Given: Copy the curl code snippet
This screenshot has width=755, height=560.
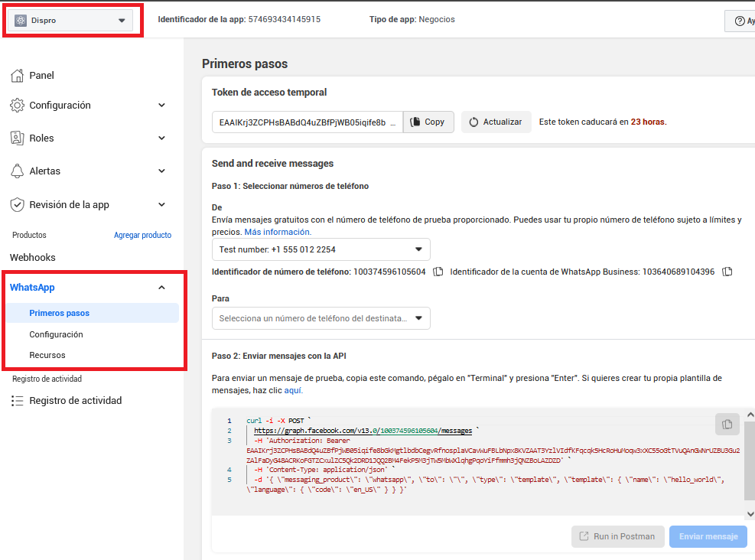Looking at the screenshot, I should point(727,424).
